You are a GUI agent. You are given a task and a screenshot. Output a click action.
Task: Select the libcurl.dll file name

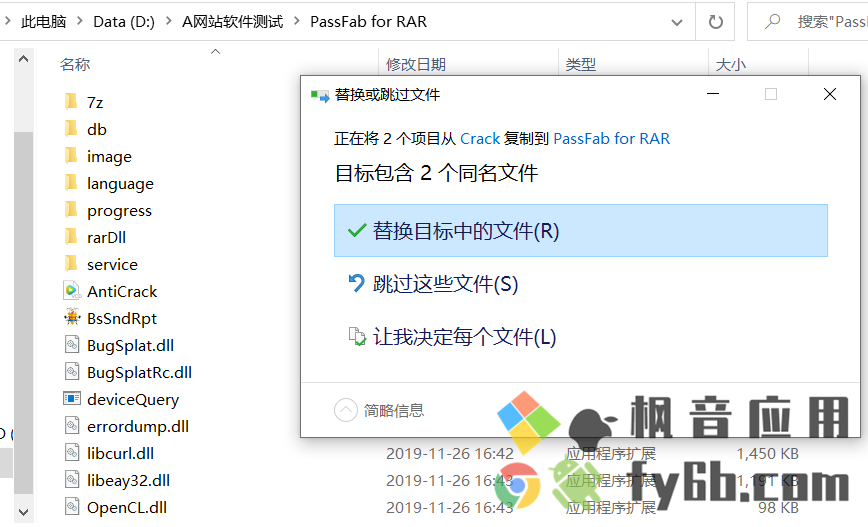coord(120,453)
